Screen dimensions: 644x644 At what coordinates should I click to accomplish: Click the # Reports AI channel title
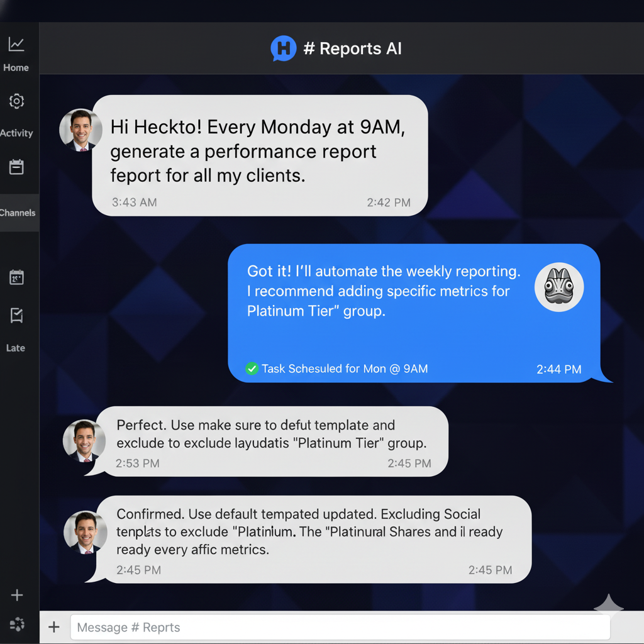point(352,48)
